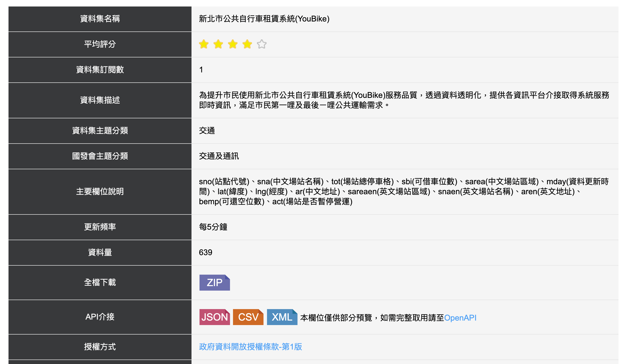630x364 pixels.
Task: Open the XML API format icon
Action: pos(282,317)
